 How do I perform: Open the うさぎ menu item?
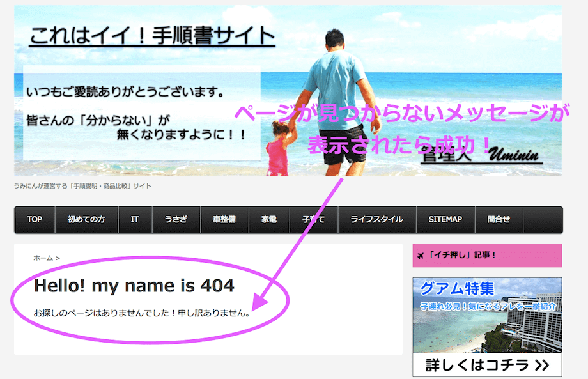(176, 220)
